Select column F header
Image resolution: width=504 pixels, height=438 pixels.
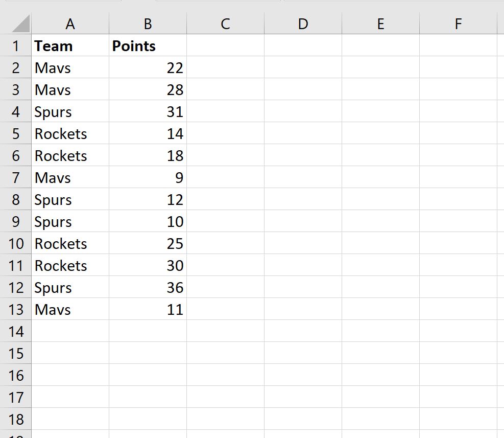click(459, 23)
